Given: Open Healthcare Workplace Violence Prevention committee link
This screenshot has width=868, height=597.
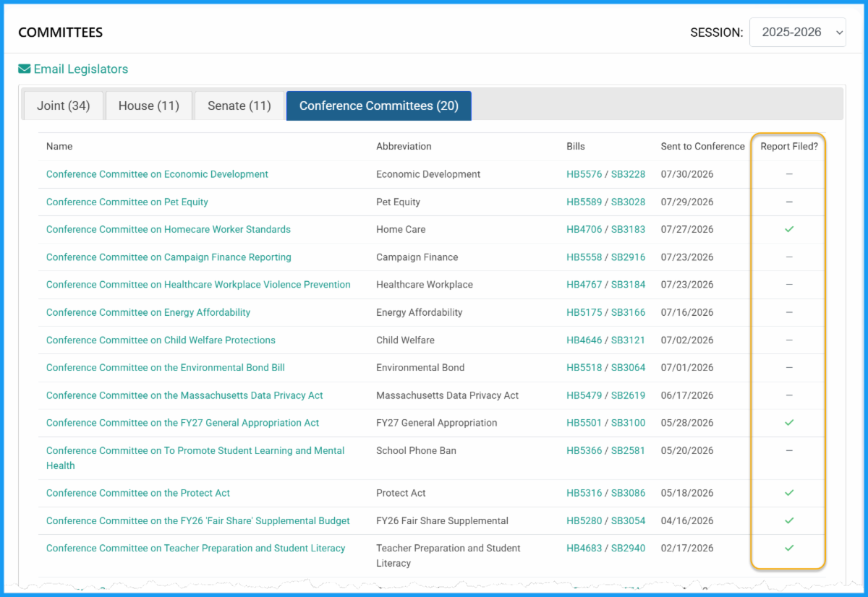Looking at the screenshot, I should 198,285.
